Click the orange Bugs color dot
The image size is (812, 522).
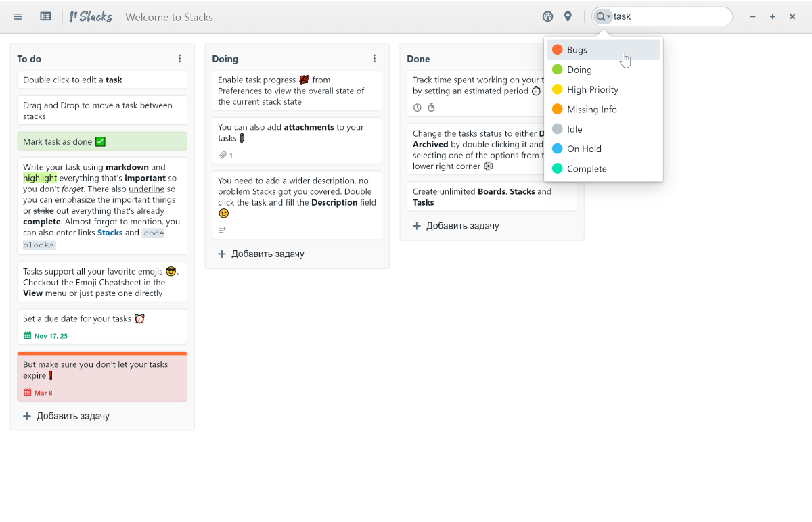click(558, 50)
